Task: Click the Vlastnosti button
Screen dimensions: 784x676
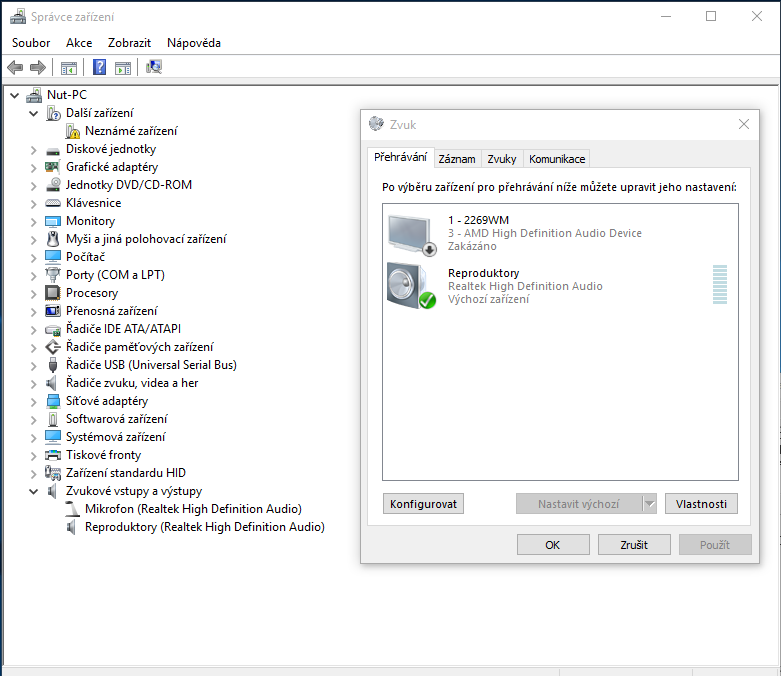Action: pyautogui.click(x=701, y=504)
